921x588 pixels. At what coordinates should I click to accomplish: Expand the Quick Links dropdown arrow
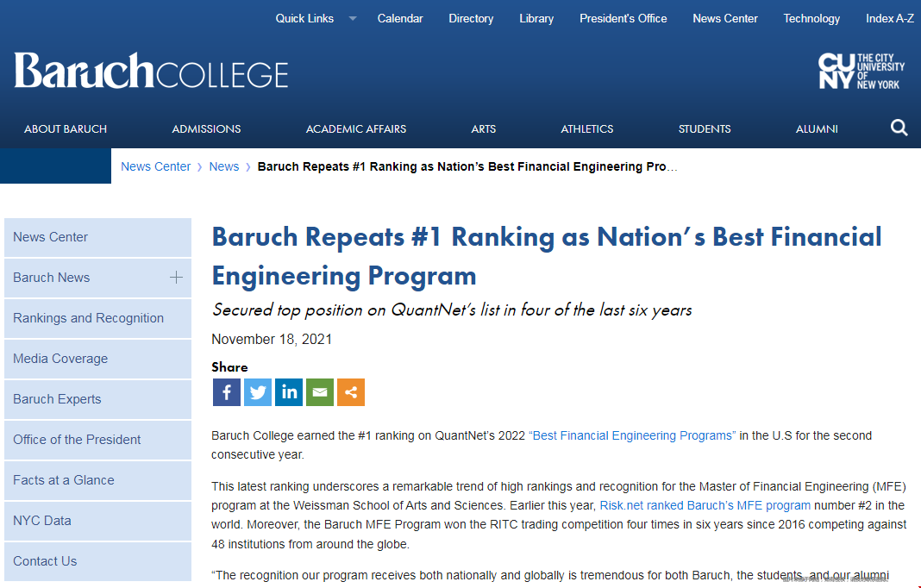click(353, 19)
